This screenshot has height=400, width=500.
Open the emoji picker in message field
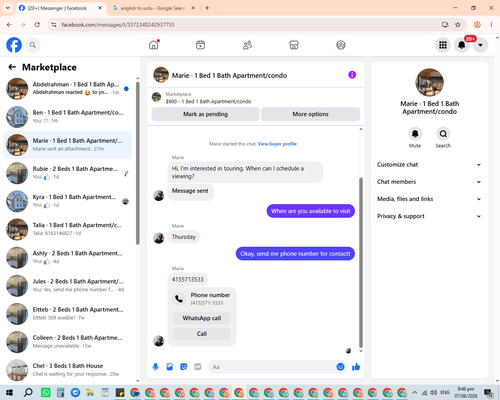340,367
